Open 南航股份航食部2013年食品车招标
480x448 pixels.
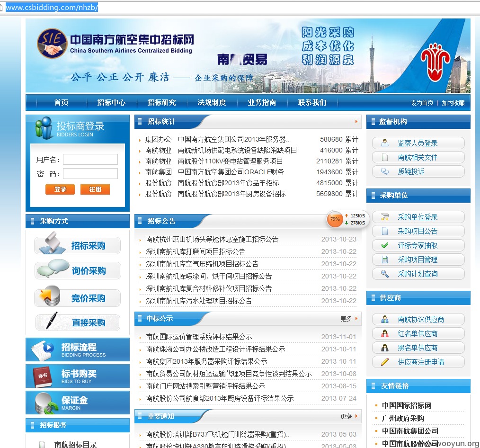pyautogui.click(x=228, y=183)
